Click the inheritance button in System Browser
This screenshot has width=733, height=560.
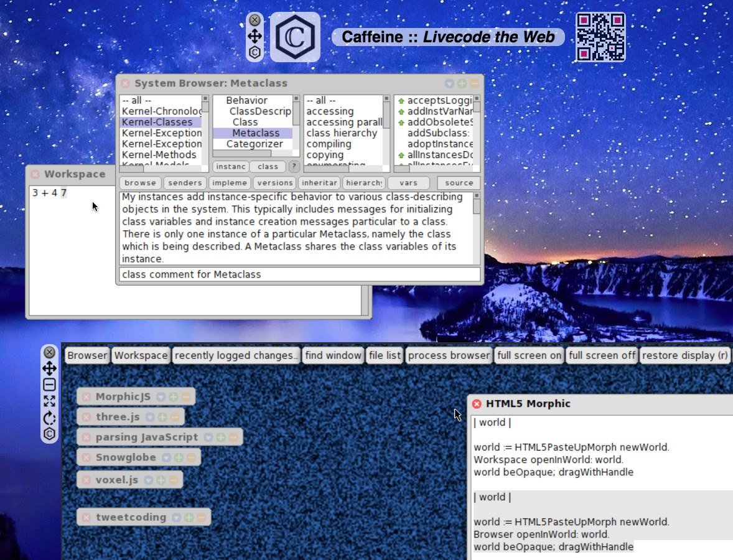[319, 182]
